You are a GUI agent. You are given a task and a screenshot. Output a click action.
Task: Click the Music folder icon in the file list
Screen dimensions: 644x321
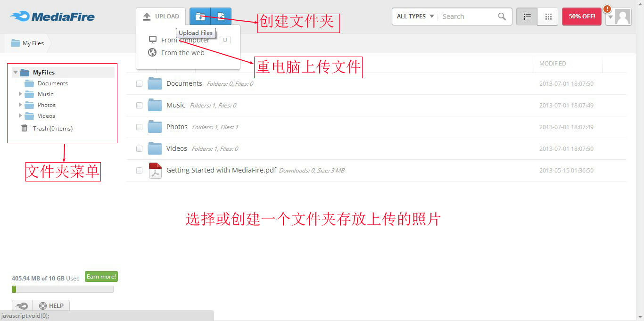pos(155,105)
